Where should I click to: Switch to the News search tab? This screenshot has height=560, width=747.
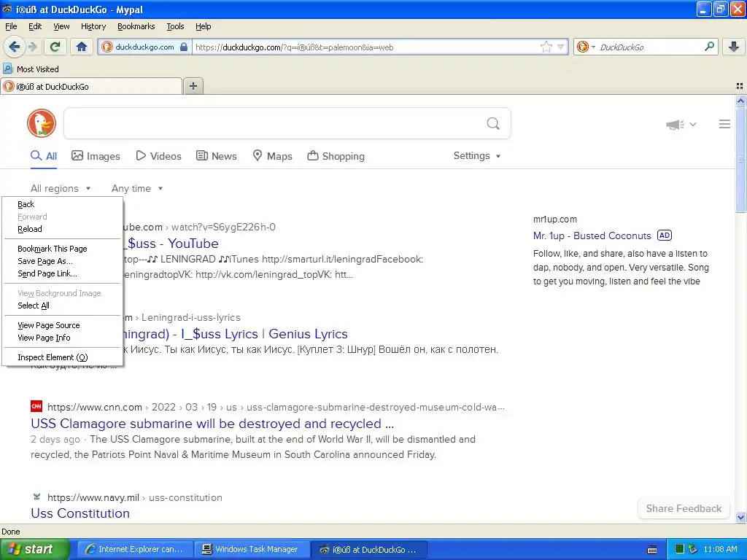(x=217, y=156)
